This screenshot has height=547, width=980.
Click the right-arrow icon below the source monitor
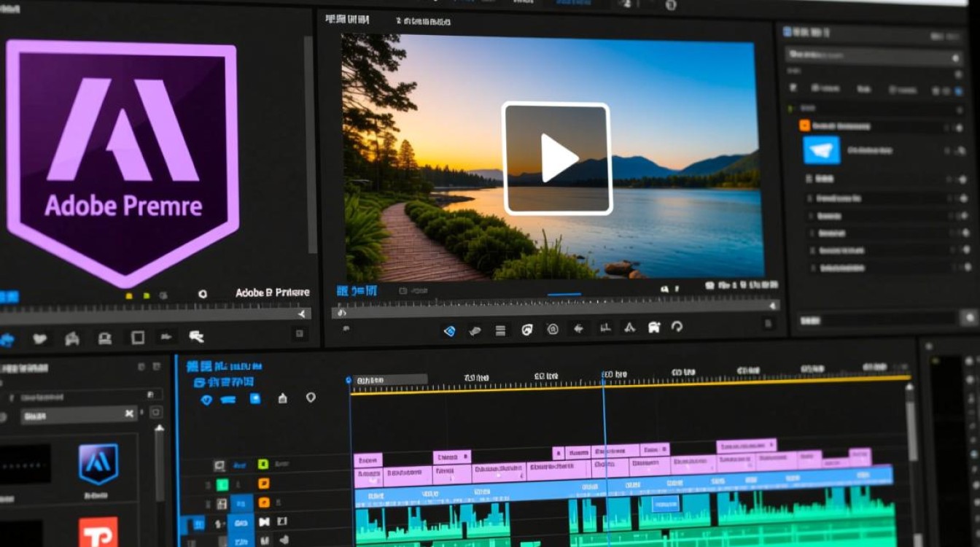pos(167,336)
